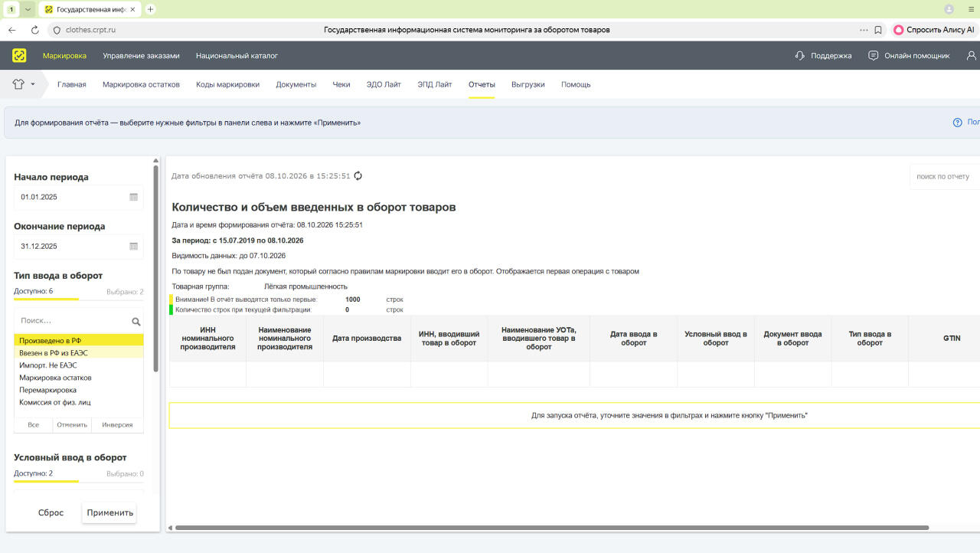
Task: Select all values with the Все button
Action: (34, 424)
